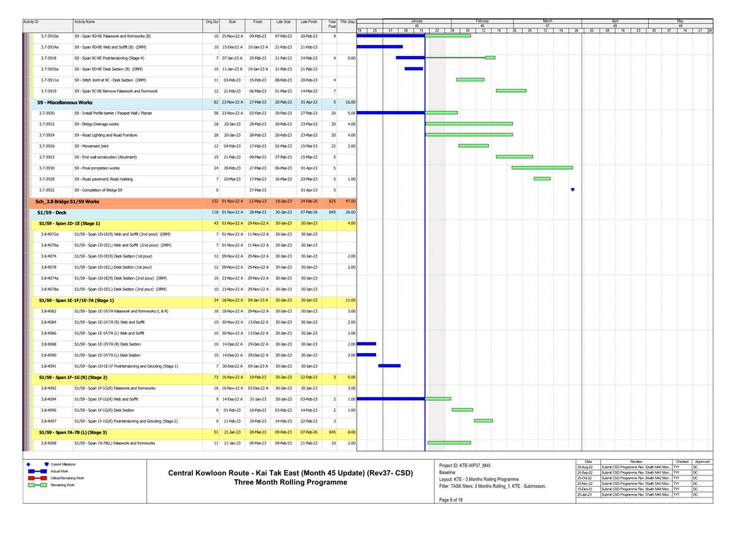Select the Completion of Bridge S9 milestone marker
Image resolution: width=756 pixels, height=536 pixels.
coord(573,190)
